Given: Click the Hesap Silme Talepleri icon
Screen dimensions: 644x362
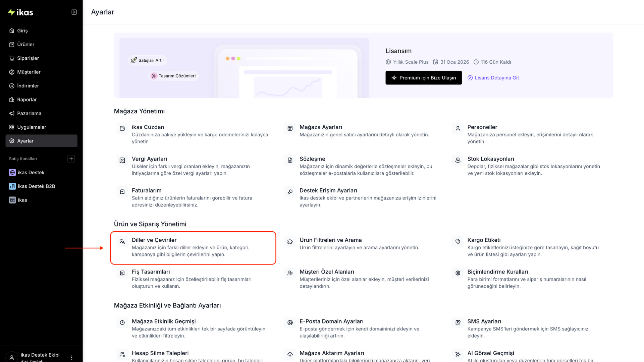Looking at the screenshot, I should [x=122, y=354].
